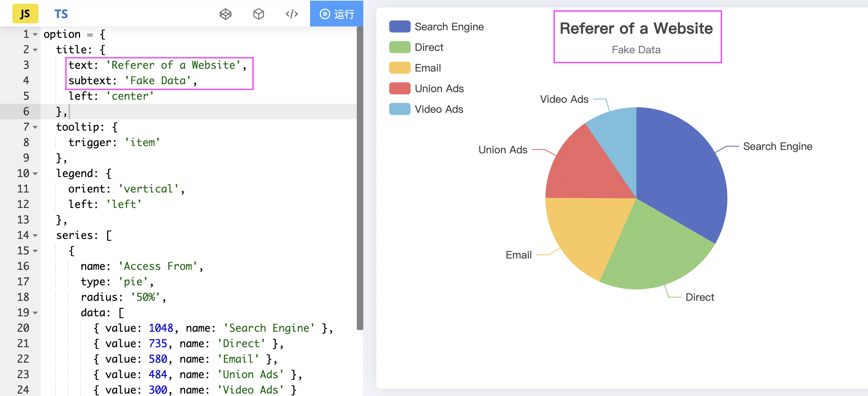Toggle the Union Ads legend swatch
The height and width of the screenshot is (396, 868).
(400, 88)
